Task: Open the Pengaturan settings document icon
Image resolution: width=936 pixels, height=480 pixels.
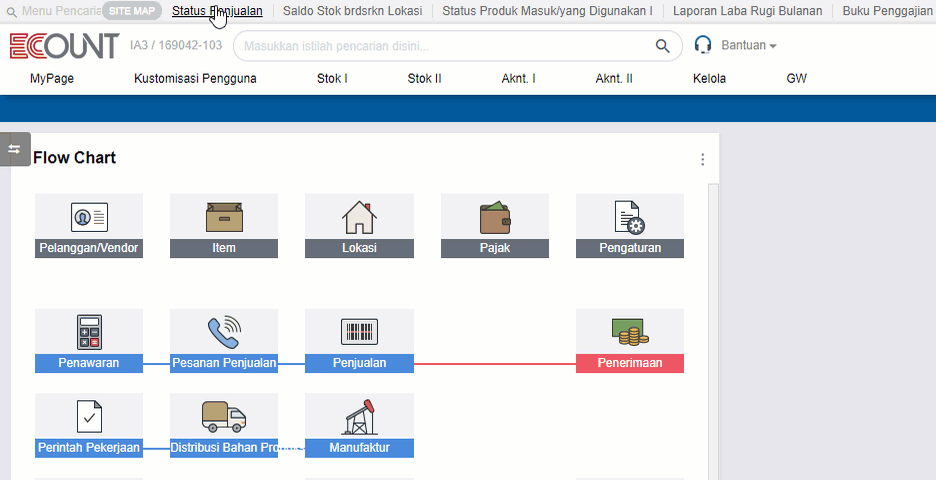Action: [x=629, y=217]
